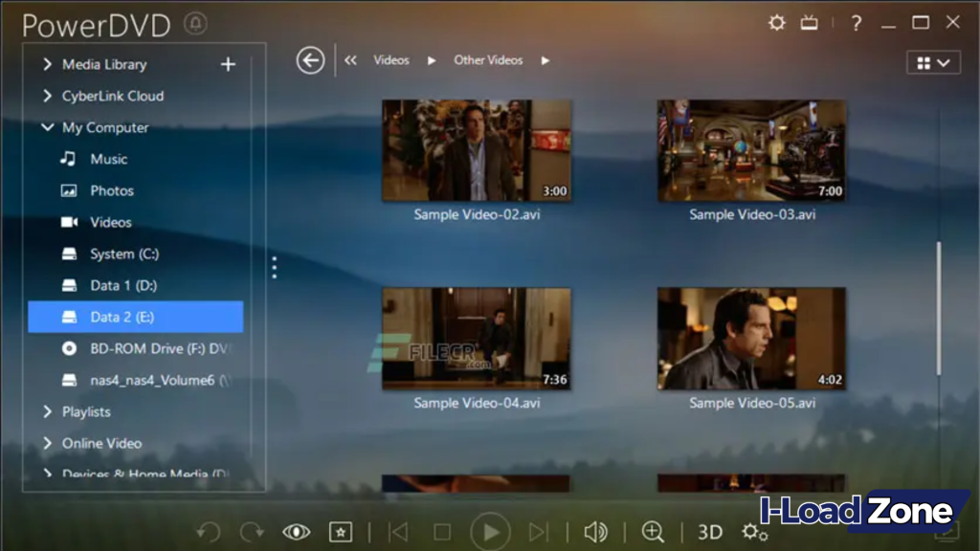Toggle 3D mode
980x551 pixels.
[709, 532]
